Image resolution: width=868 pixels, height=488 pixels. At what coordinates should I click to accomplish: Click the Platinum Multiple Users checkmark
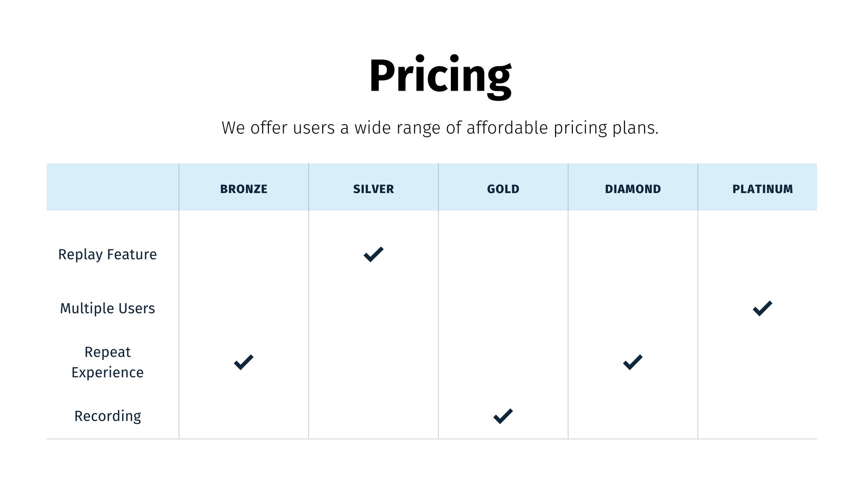click(x=762, y=308)
